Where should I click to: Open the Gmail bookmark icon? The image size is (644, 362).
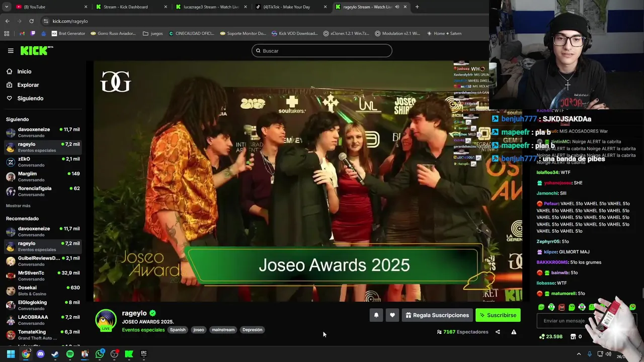click(x=22, y=34)
